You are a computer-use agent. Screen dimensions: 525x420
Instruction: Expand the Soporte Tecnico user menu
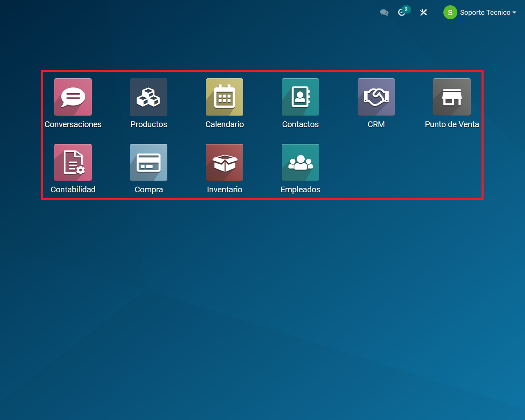click(x=485, y=13)
